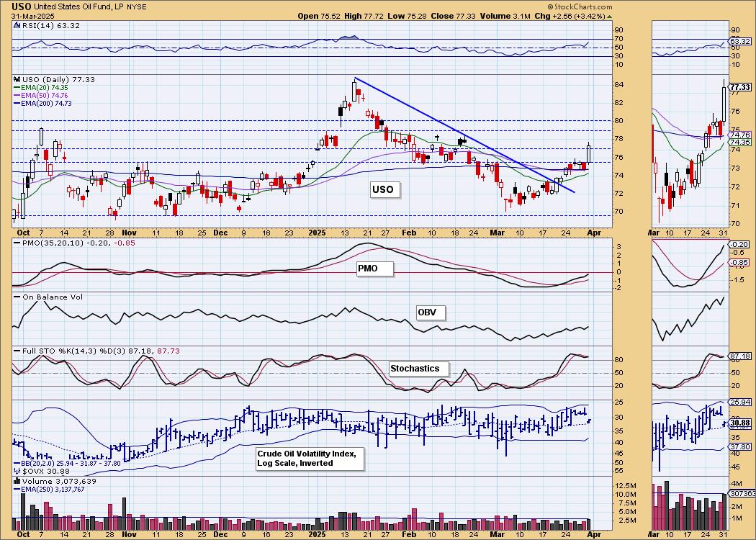Click the Volume 3.1M header value

tap(505, 16)
